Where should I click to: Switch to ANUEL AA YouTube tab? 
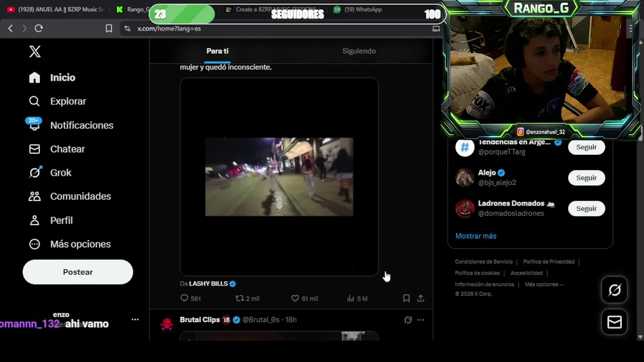(x=55, y=9)
